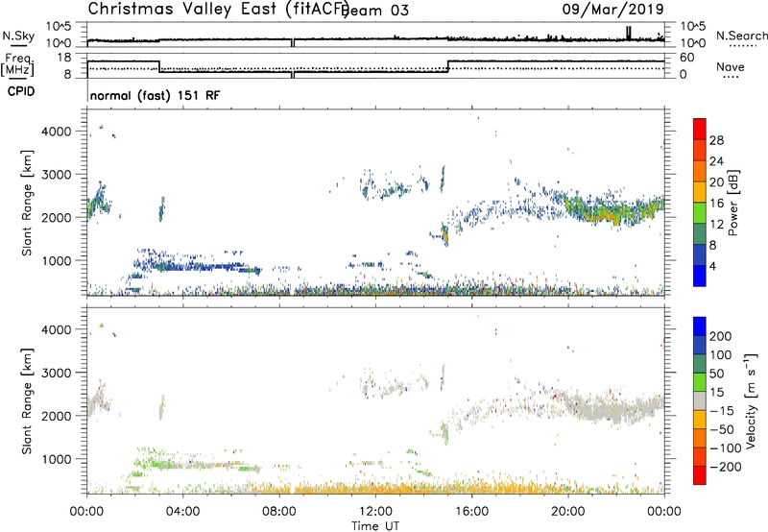Screen dimensions: 768x532
Task: Click 'Slant Range [km]' label of velocity panel
Action: (x=27, y=400)
